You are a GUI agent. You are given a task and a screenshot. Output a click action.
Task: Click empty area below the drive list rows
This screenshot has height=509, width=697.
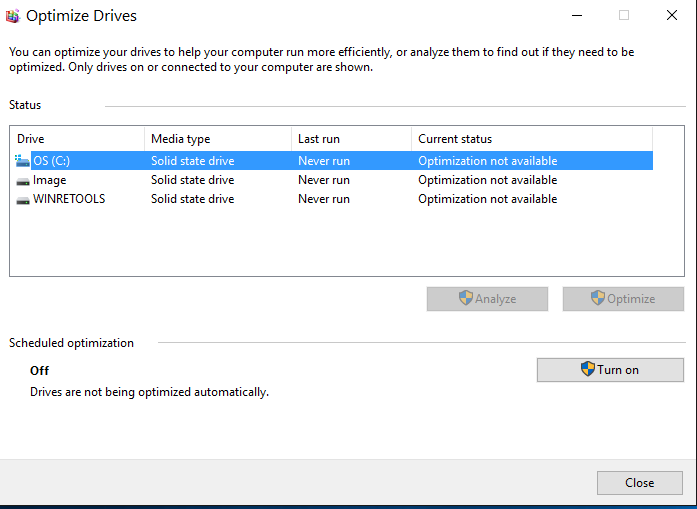pyautogui.click(x=330, y=245)
